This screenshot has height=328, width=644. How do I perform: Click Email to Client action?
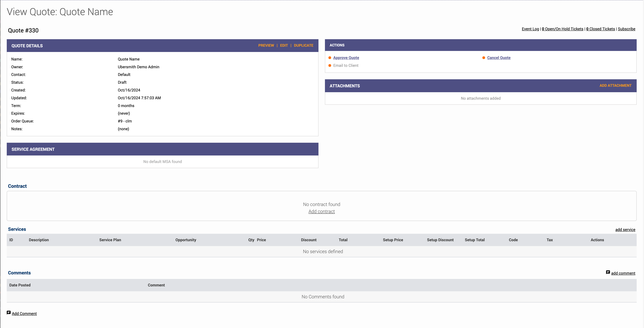tap(346, 65)
